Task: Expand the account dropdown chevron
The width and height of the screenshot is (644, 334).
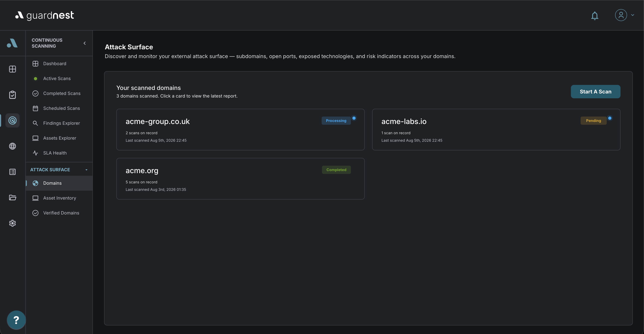Action: point(632,15)
